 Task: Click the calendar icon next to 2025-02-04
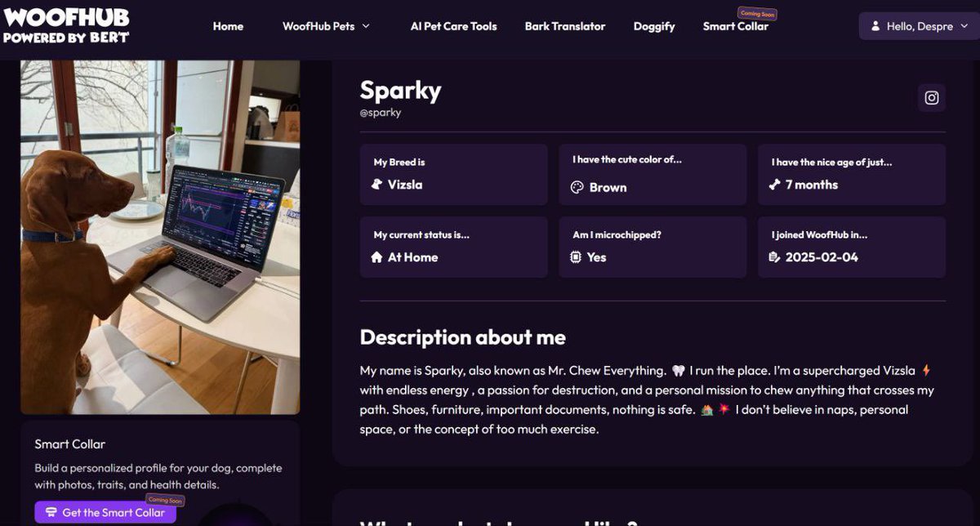(x=775, y=257)
